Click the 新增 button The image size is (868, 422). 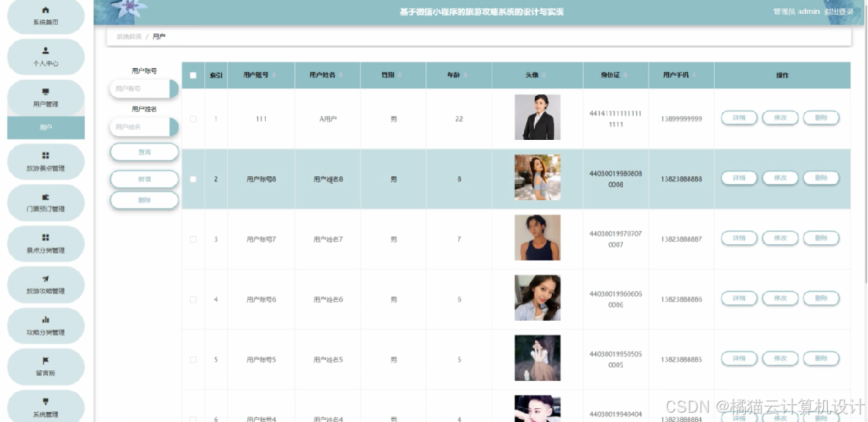[x=145, y=179]
